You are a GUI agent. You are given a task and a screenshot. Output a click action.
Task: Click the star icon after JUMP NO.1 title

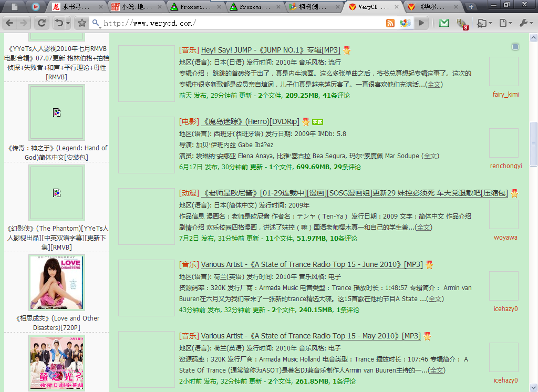tap(347, 50)
